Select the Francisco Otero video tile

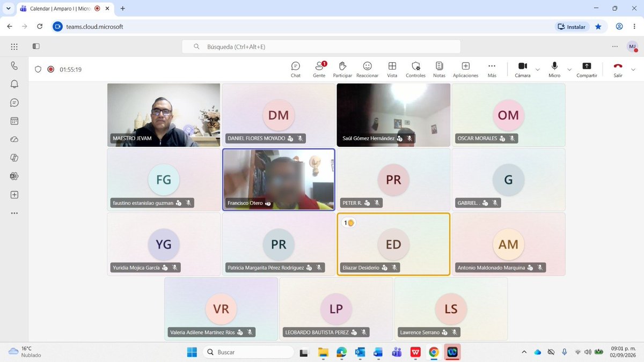pos(279,180)
